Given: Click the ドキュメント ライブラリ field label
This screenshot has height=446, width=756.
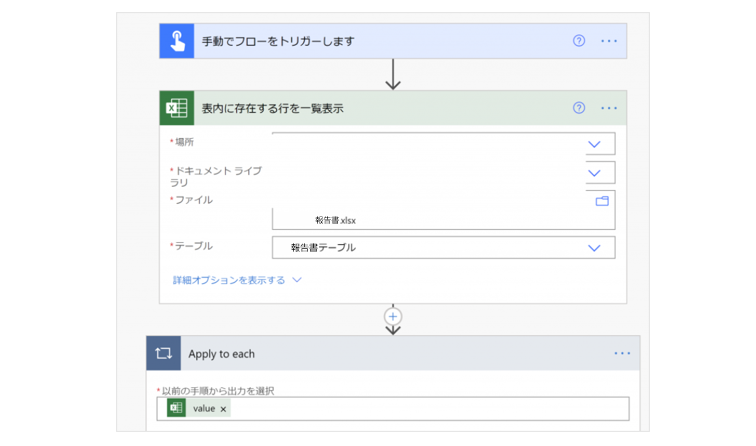Looking at the screenshot, I should [216, 176].
